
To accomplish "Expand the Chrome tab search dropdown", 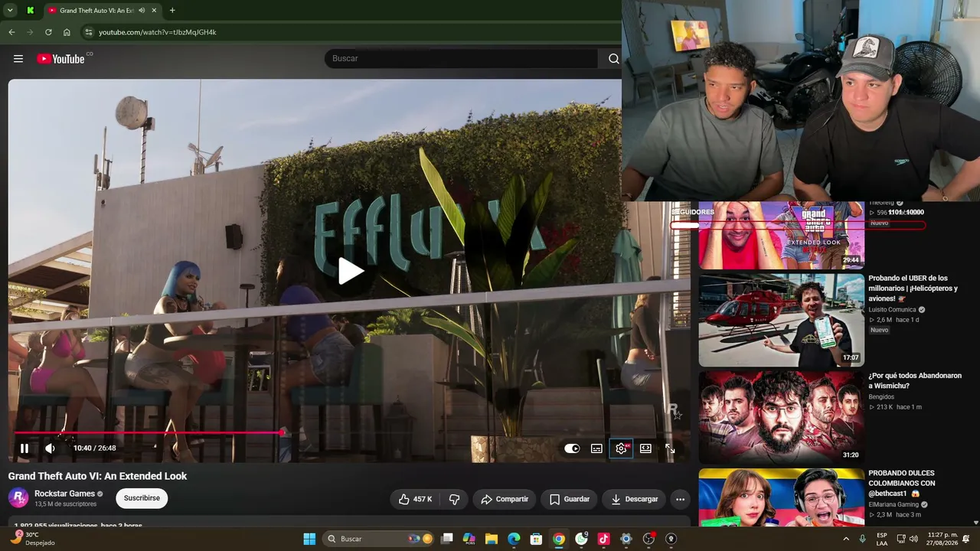I will [10, 11].
